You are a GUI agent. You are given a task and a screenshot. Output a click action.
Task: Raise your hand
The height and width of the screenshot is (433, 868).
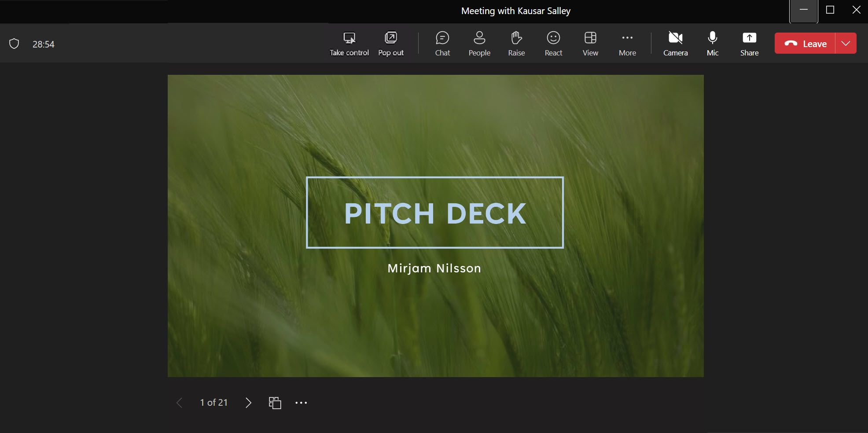(x=515, y=43)
